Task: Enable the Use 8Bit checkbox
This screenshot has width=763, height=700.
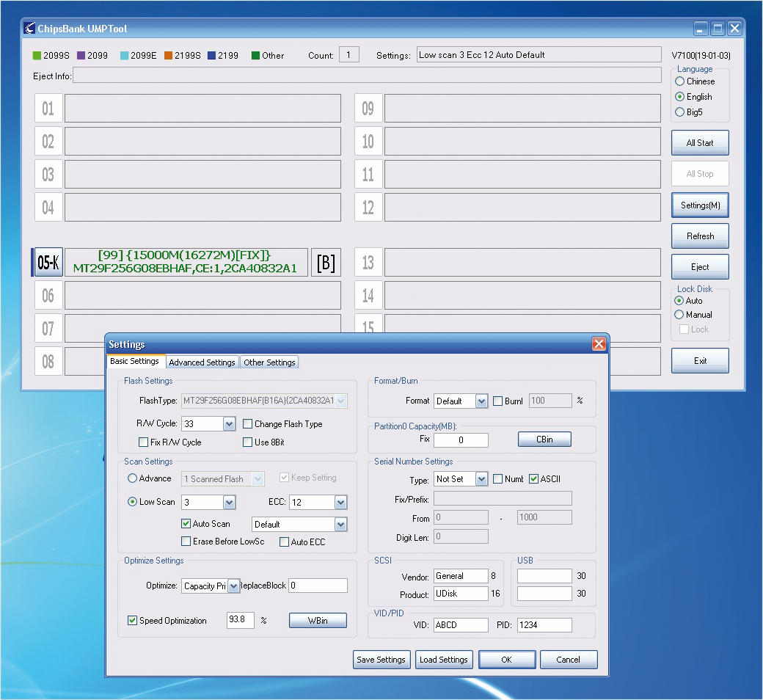Action: coord(248,442)
